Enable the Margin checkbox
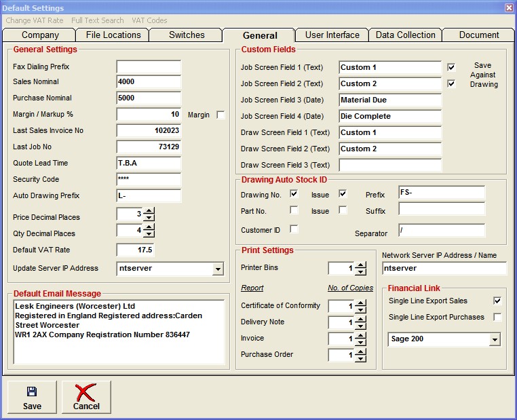The image size is (517, 420). (221, 115)
